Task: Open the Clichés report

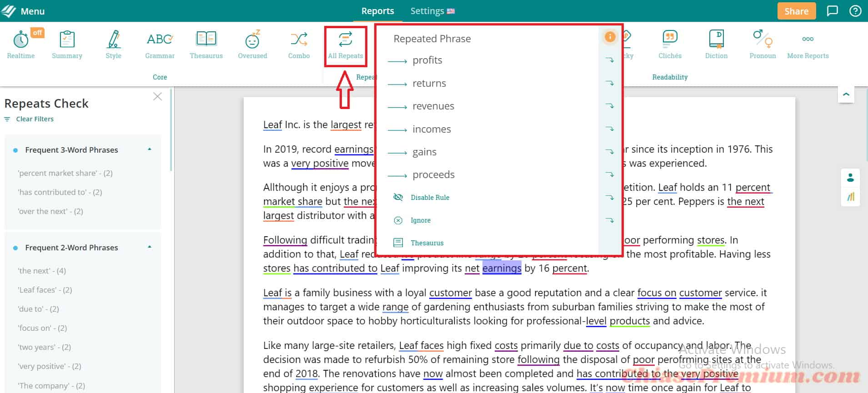Action: (x=670, y=45)
